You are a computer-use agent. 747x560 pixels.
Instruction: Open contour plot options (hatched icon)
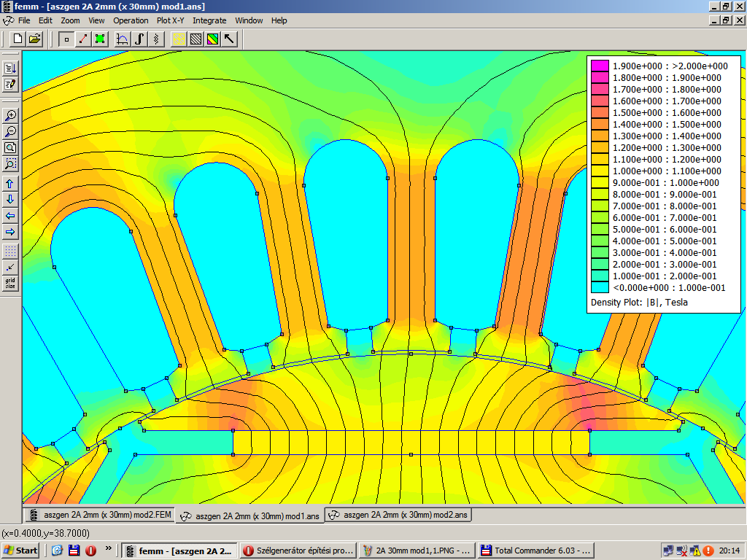[196, 39]
